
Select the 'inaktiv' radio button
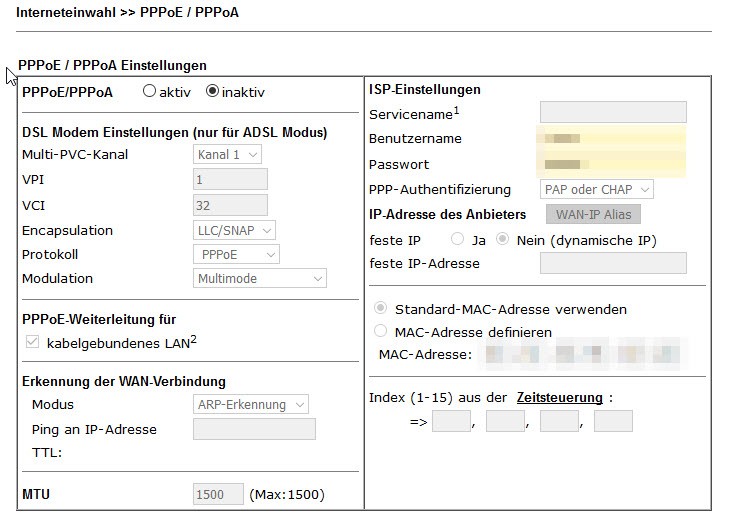pos(212,92)
